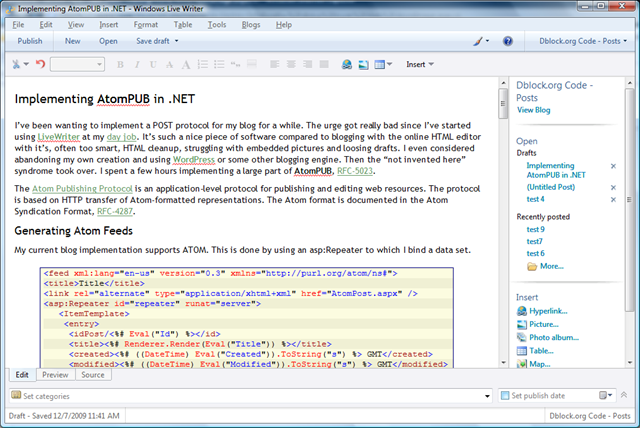This screenshot has width=640, height=428.
Task: Align text center toolbar icon
Action: coord(291,64)
